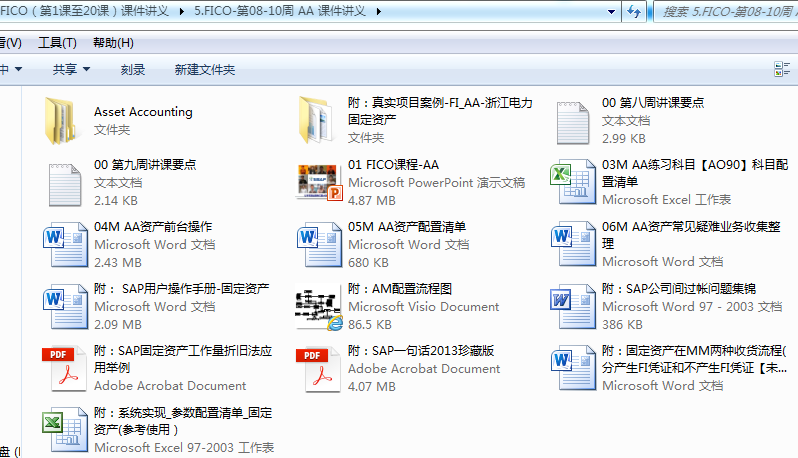
Task: Click the refresh button beside address bar
Action: pos(634,11)
